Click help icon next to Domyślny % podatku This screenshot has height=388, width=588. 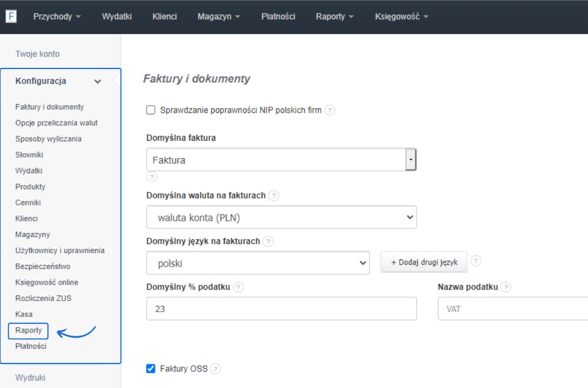click(x=238, y=287)
